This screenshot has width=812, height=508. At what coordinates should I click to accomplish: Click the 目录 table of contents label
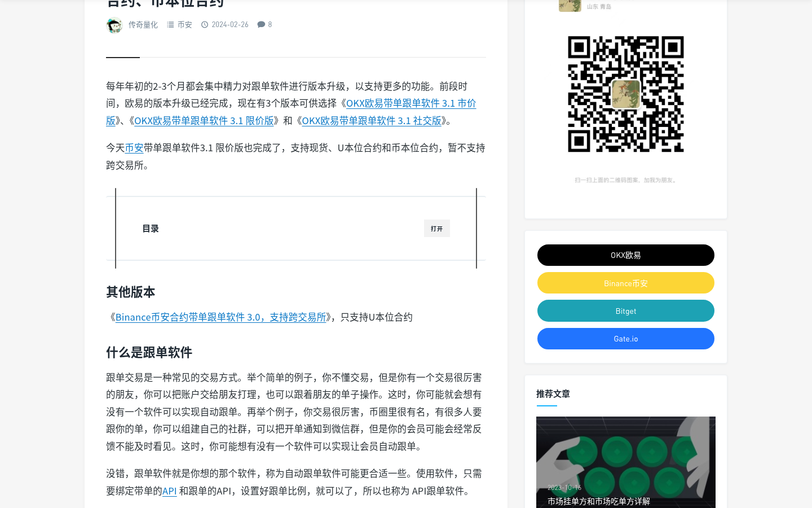pos(151,229)
